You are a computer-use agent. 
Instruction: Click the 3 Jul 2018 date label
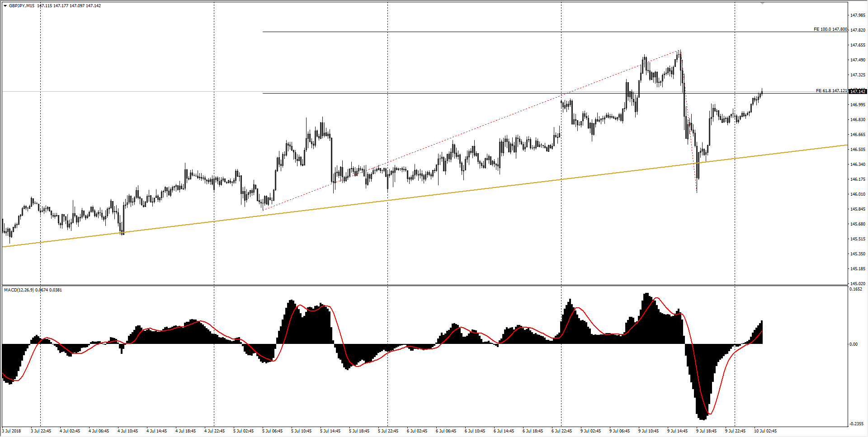[12, 431]
